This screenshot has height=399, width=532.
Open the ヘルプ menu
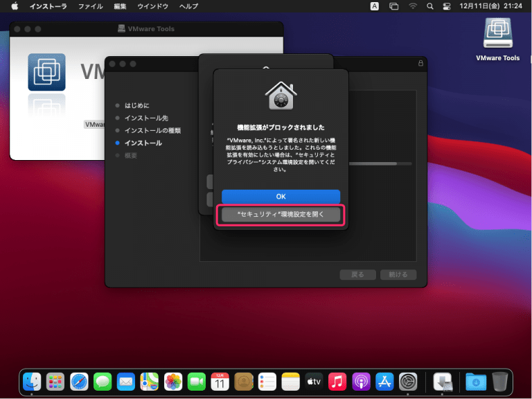point(188,6)
